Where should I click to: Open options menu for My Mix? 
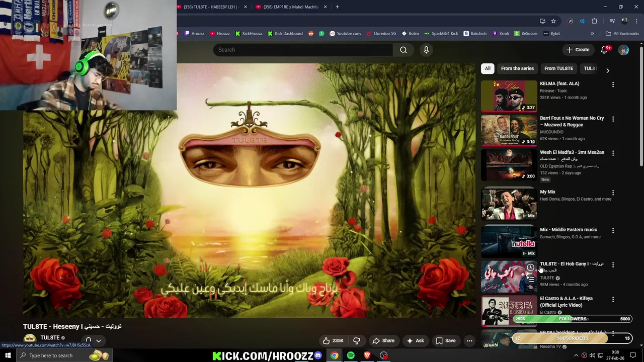pyautogui.click(x=613, y=193)
